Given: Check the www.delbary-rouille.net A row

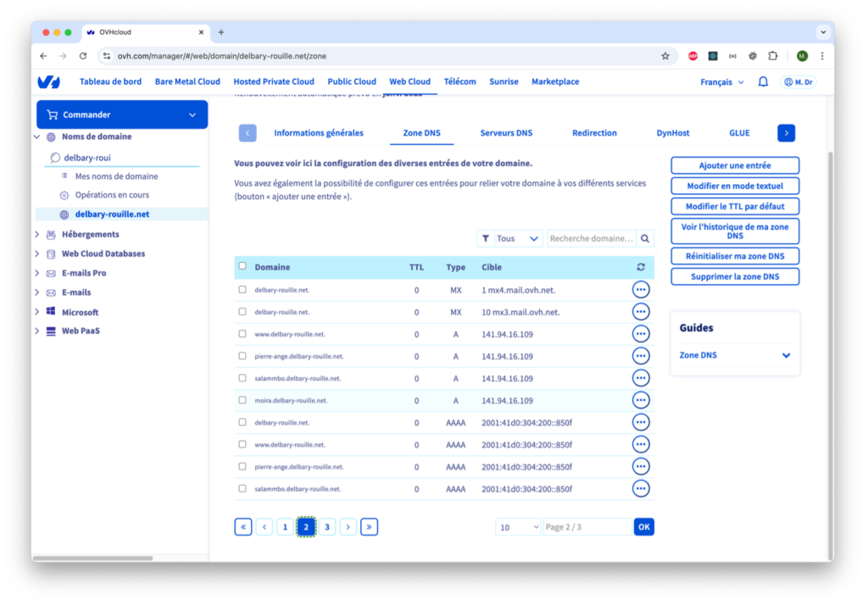Looking at the screenshot, I should tap(242, 334).
